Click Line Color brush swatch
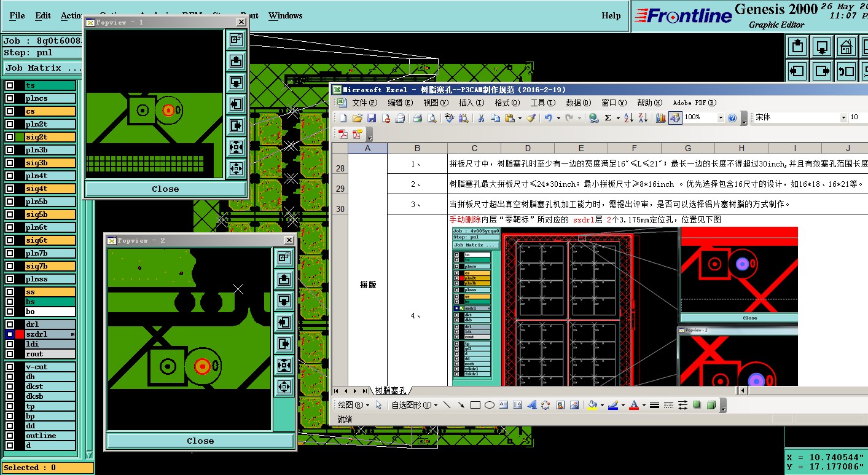This screenshot has width=868, height=475. [x=613, y=405]
